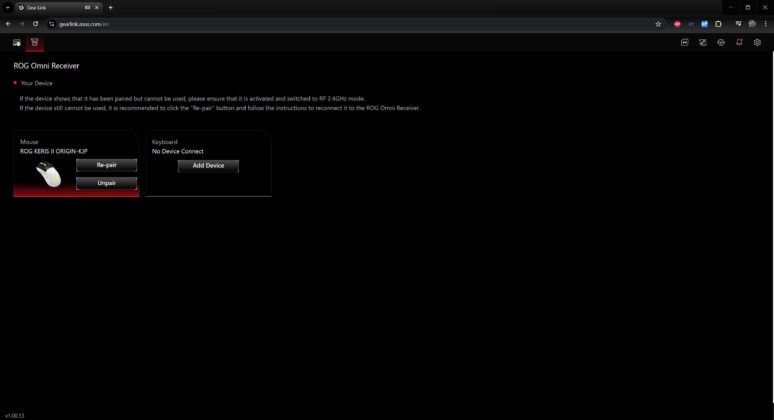Click the 'Keyboard' card label
The image size is (774, 420).
pos(164,142)
